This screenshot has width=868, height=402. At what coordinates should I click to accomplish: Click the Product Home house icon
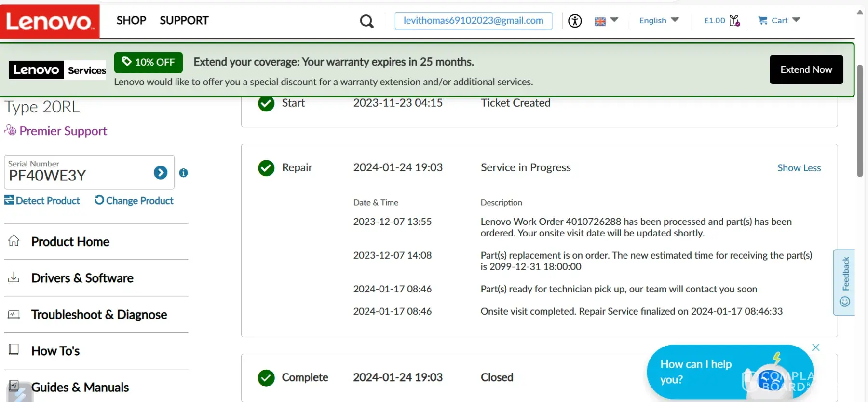(14, 240)
